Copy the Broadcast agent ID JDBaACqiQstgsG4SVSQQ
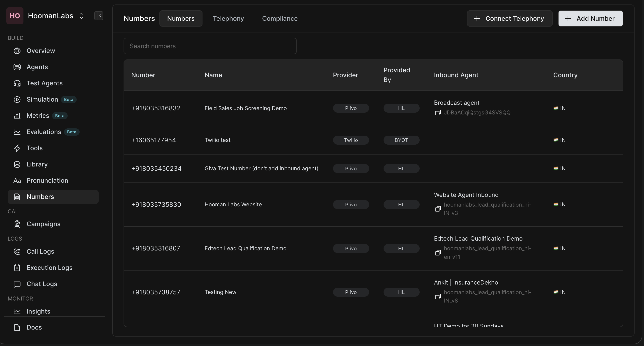644x346 pixels. click(438, 113)
